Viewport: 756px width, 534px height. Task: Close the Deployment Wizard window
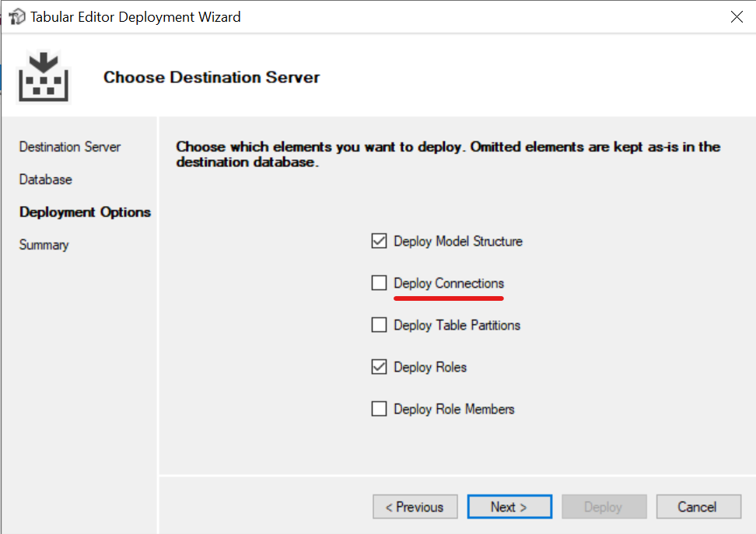pyautogui.click(x=737, y=16)
